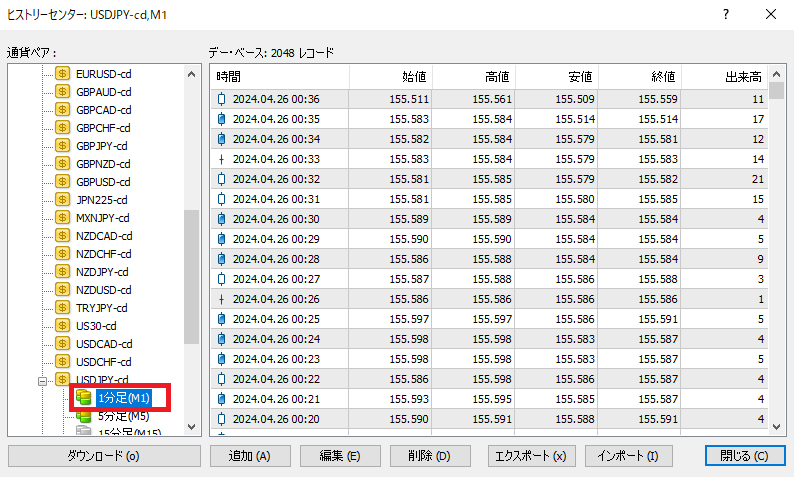Select the 5分足(M5) timeframe item
The image size is (794, 477).
click(x=124, y=416)
